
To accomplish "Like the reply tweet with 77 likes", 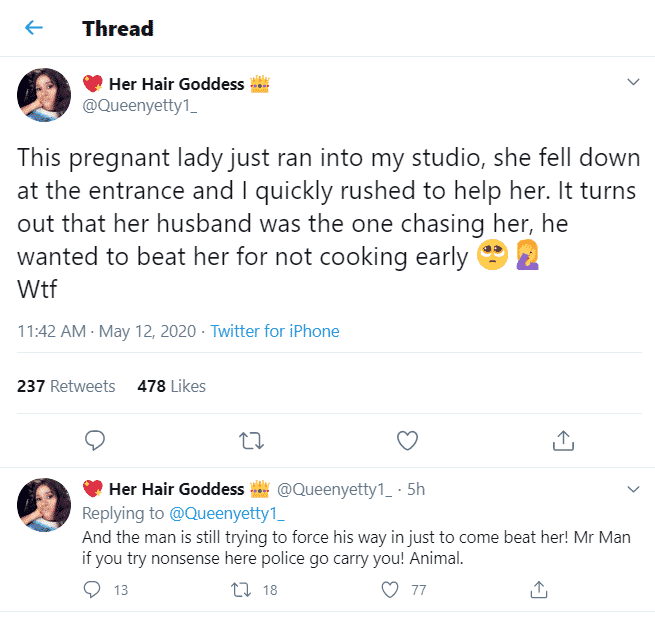I will (x=391, y=590).
